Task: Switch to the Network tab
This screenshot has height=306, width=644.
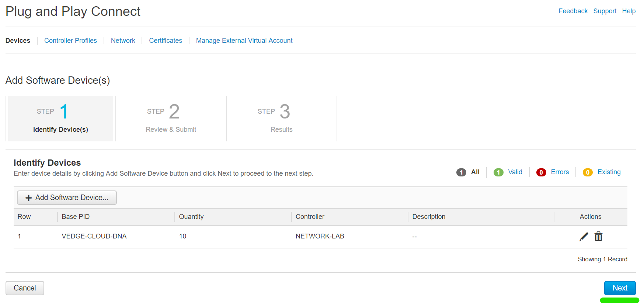Action: click(123, 41)
